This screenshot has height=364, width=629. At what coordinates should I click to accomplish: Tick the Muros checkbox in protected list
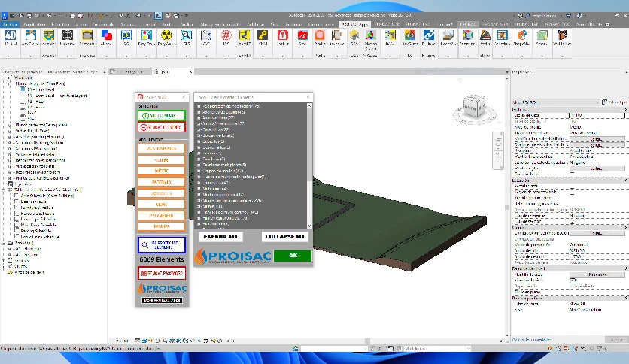[199, 206]
